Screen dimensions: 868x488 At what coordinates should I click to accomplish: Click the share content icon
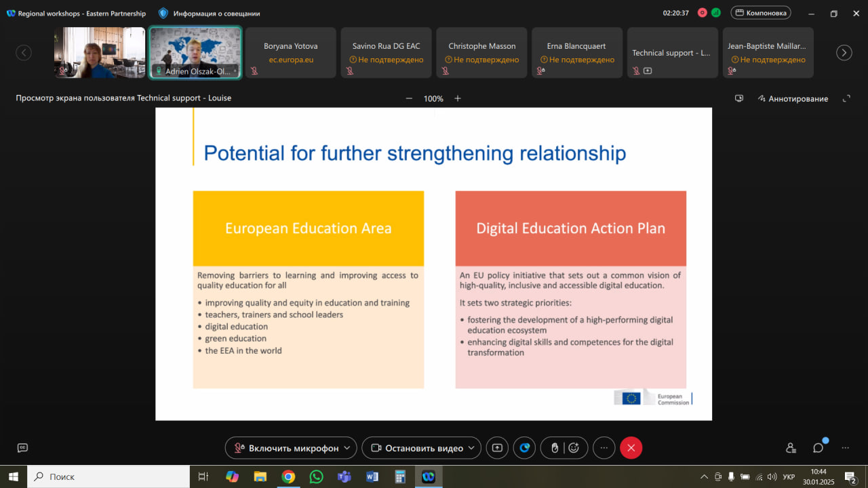pos(497,448)
